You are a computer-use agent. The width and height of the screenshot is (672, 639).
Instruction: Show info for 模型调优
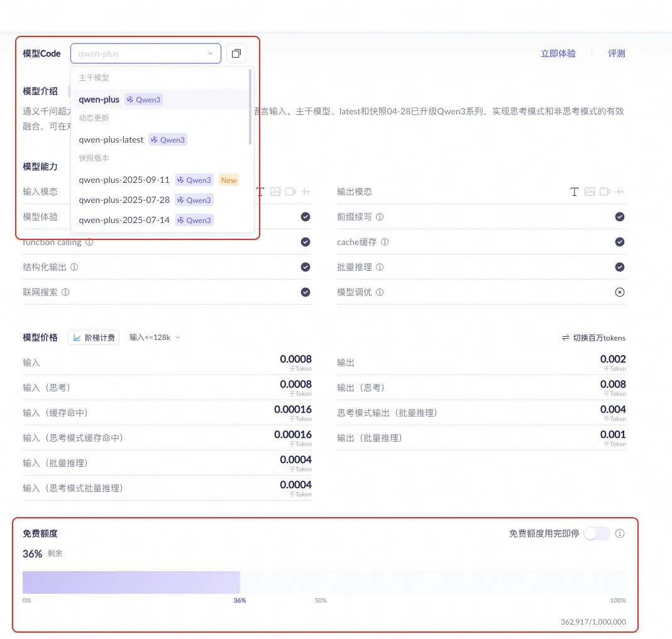pos(380,292)
